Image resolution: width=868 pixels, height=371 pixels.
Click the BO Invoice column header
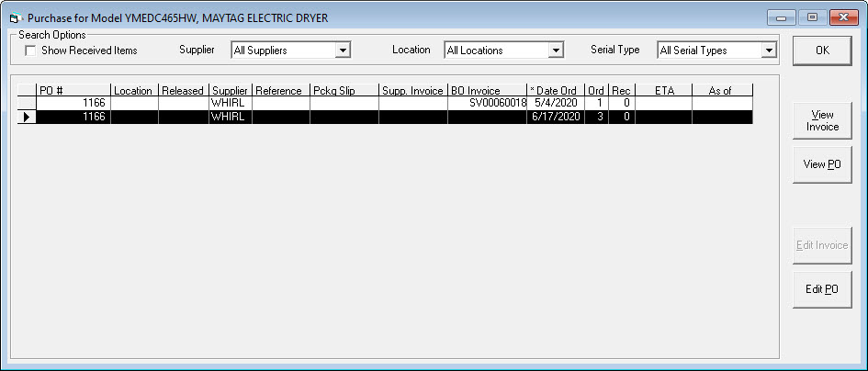click(487, 90)
